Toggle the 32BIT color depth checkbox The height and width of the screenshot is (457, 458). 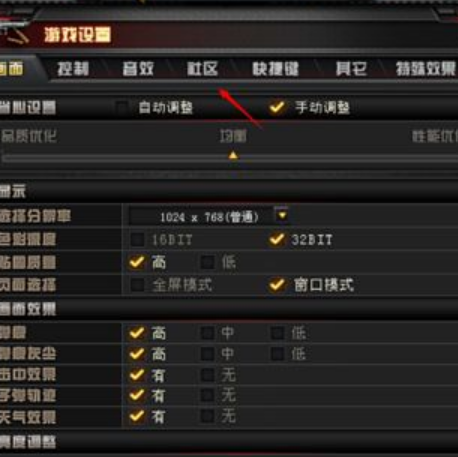277,239
